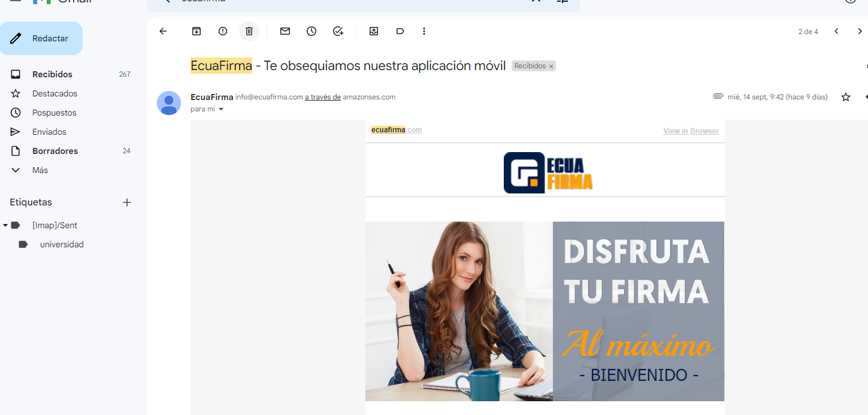The width and height of the screenshot is (868, 415).
Task: Click the sender name EcuaFirma
Action: click(x=212, y=97)
